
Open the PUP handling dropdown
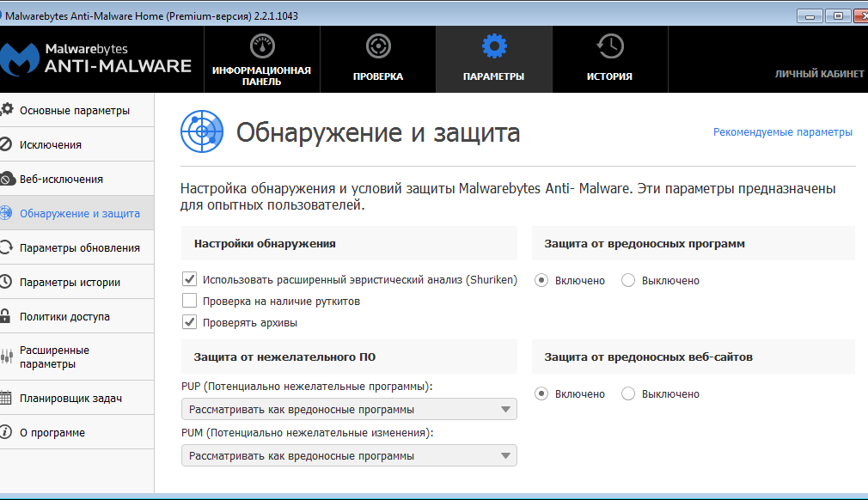pos(349,409)
